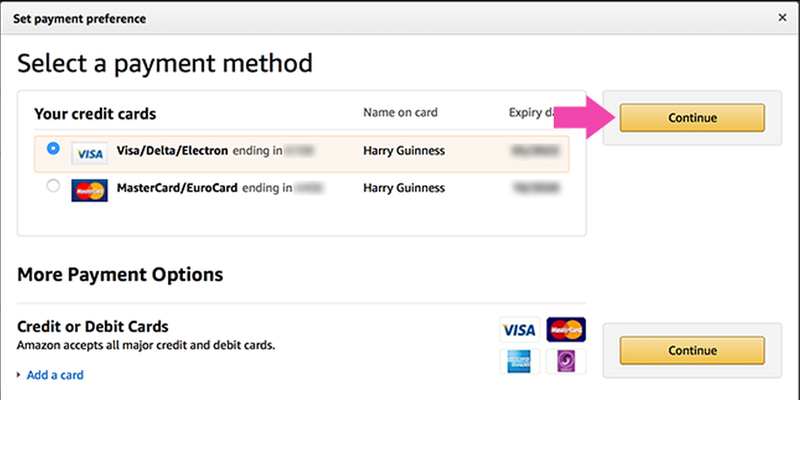Click the bottom Continue button
Viewport: 800px width, 450px height.
point(692,351)
